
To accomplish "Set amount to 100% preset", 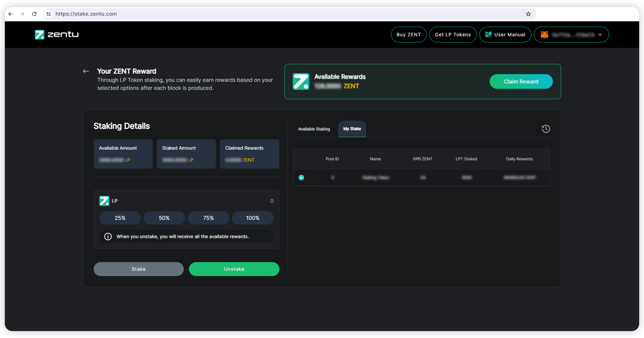I will click(253, 218).
